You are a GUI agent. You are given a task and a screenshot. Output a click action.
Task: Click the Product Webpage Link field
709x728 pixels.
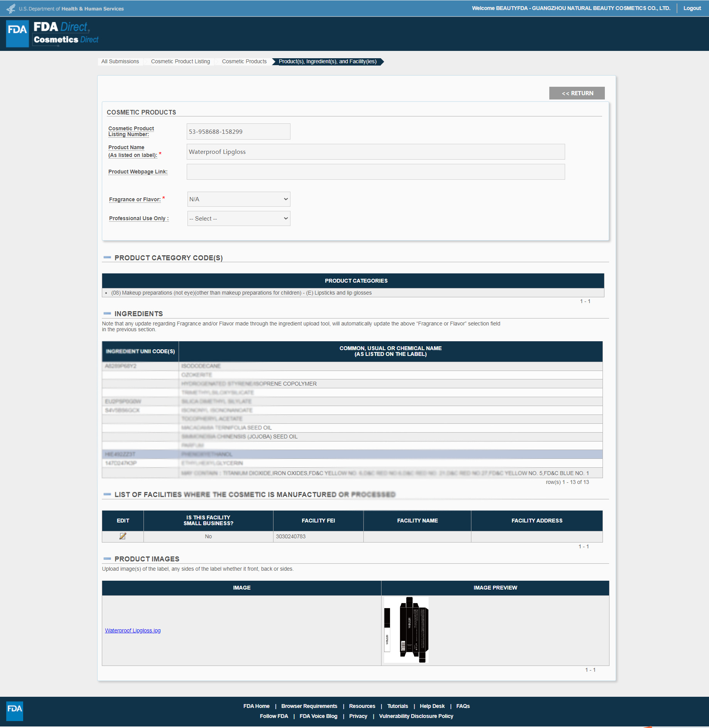376,172
